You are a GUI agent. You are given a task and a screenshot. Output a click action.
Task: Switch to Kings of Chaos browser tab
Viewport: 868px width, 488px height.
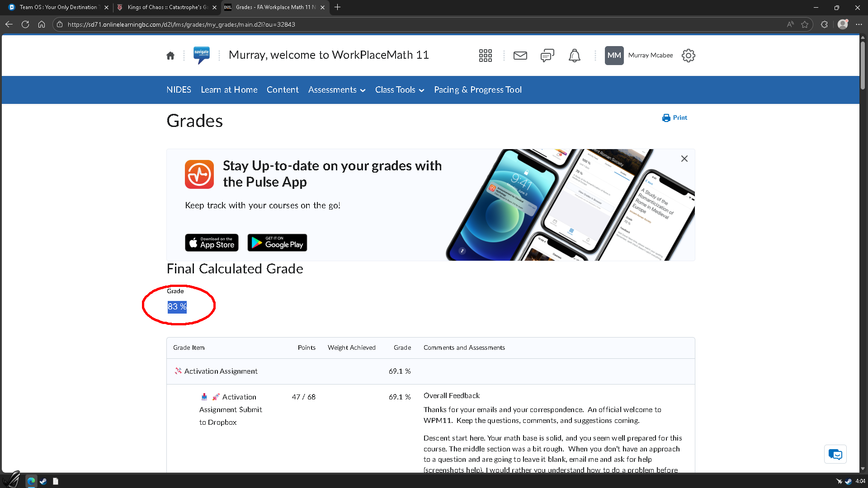point(166,7)
